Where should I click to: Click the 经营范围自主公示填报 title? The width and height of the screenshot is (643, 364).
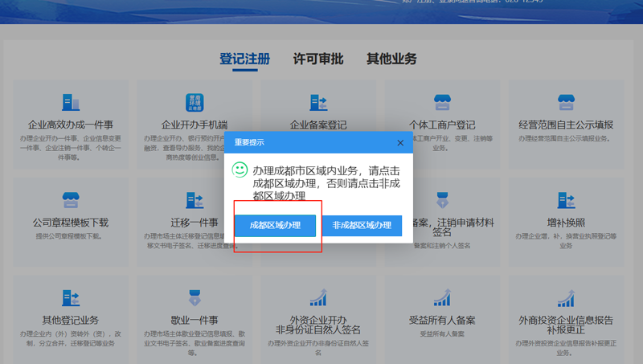click(x=566, y=125)
